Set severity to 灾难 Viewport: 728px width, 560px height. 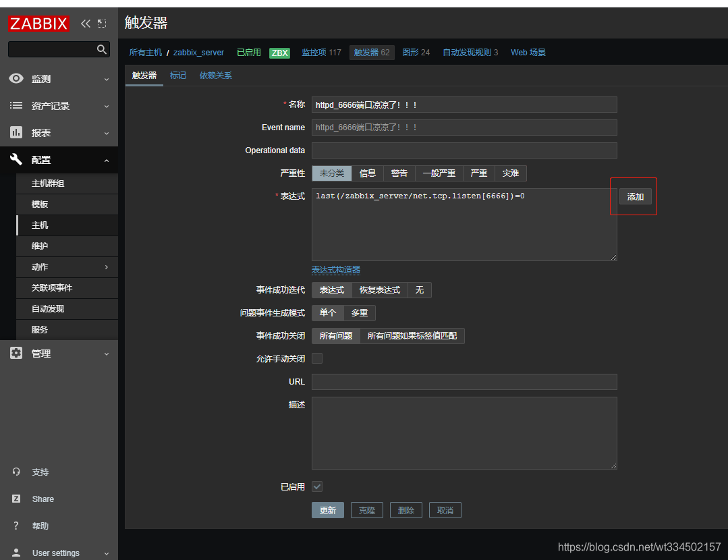coord(511,173)
